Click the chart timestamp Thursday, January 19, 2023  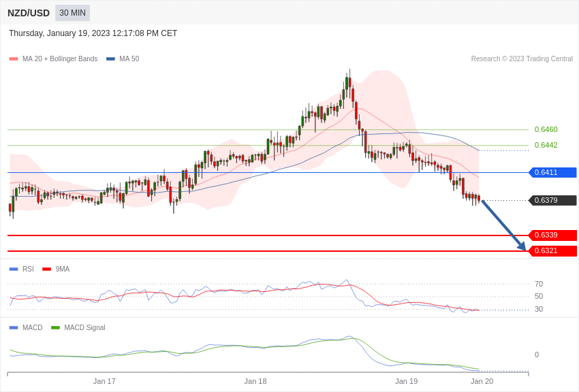(x=93, y=33)
